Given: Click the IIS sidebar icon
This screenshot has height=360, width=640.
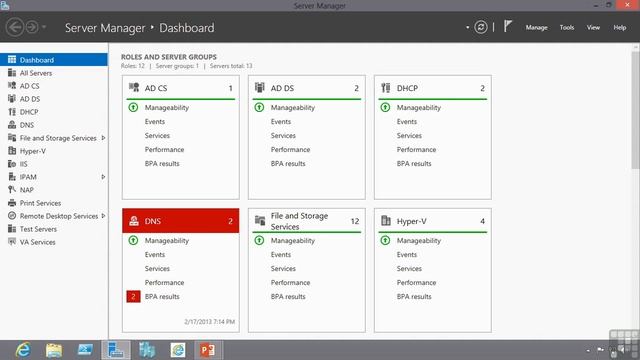Looking at the screenshot, I should pos(12,164).
